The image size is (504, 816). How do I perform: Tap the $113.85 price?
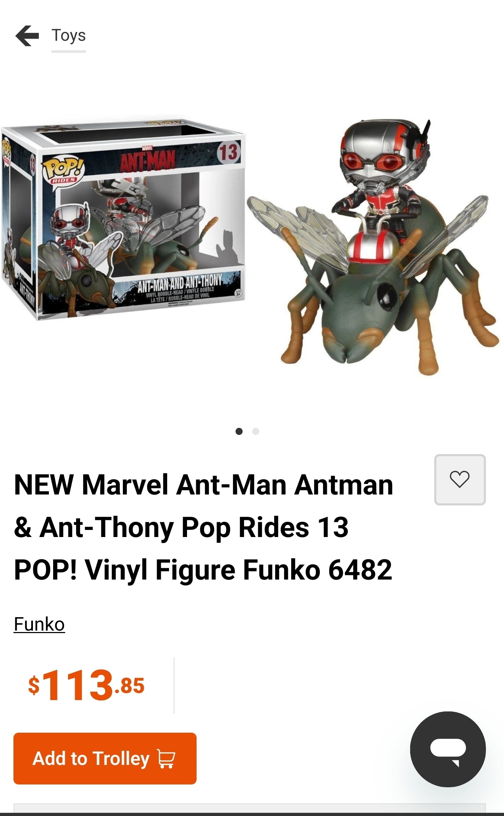tap(86, 685)
